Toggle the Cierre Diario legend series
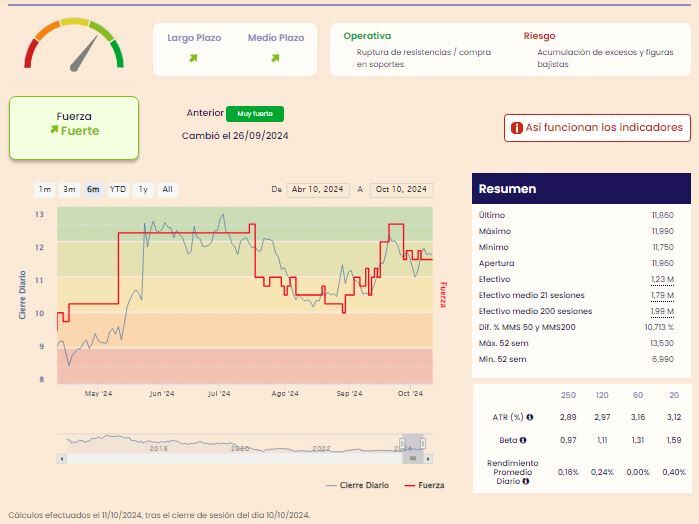The image size is (699, 524). 358,485
